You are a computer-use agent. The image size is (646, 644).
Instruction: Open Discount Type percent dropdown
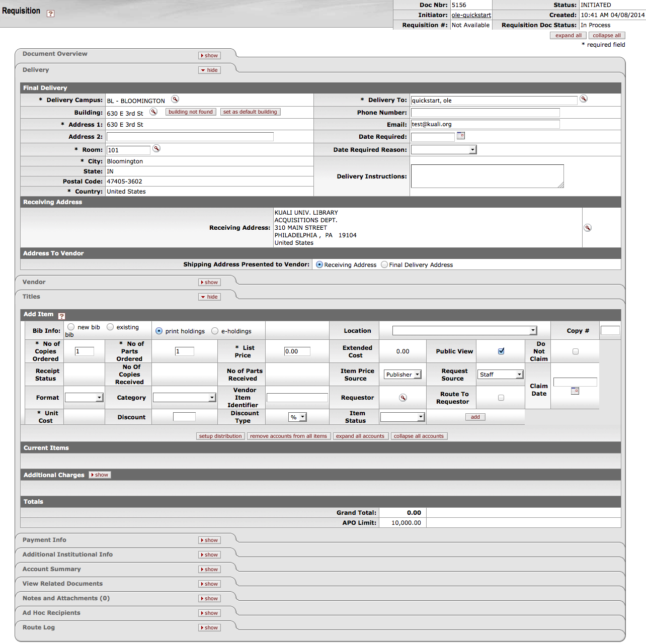(x=297, y=417)
